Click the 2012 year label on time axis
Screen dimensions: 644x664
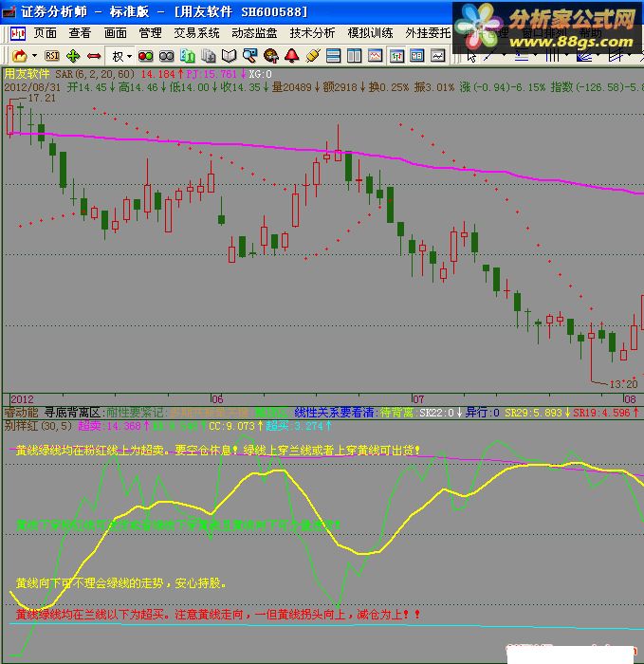point(22,399)
